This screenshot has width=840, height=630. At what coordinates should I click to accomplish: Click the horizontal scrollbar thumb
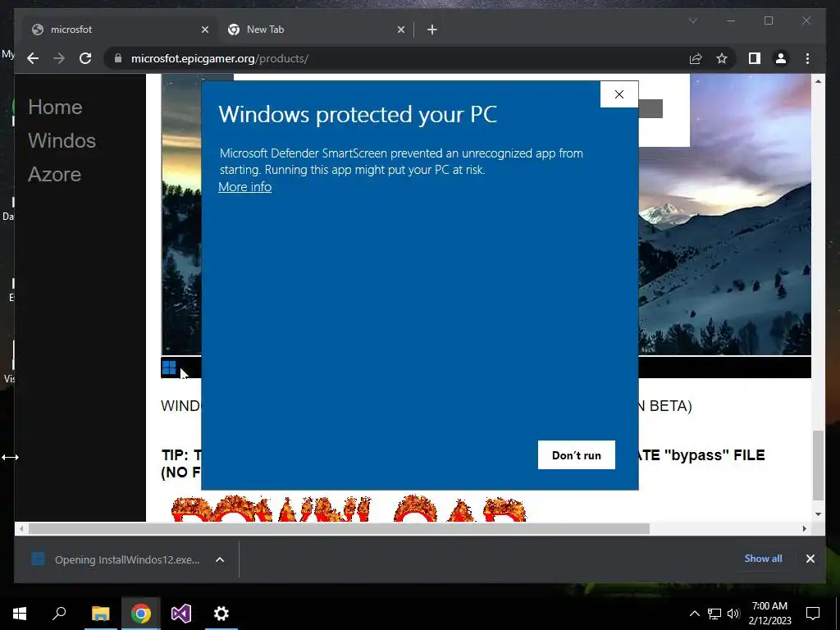coord(339,529)
